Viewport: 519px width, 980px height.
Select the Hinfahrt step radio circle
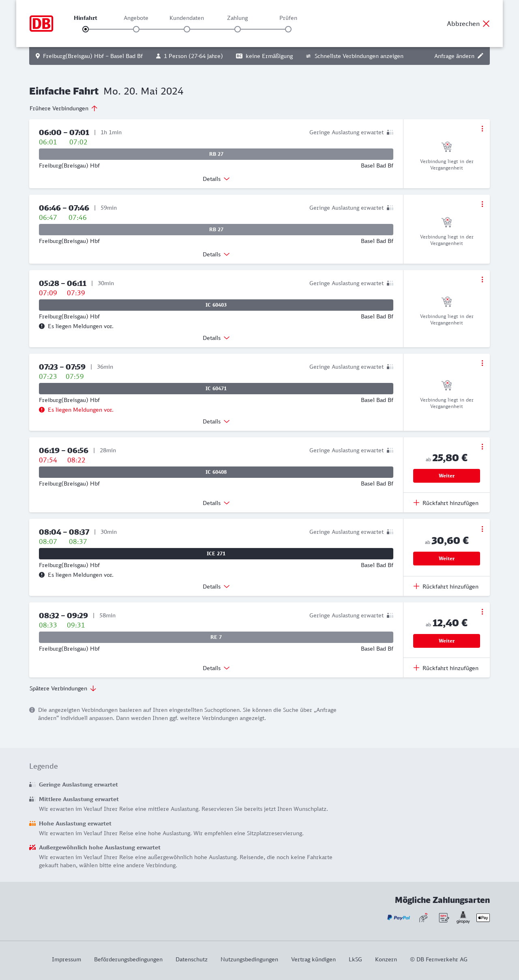86,29
